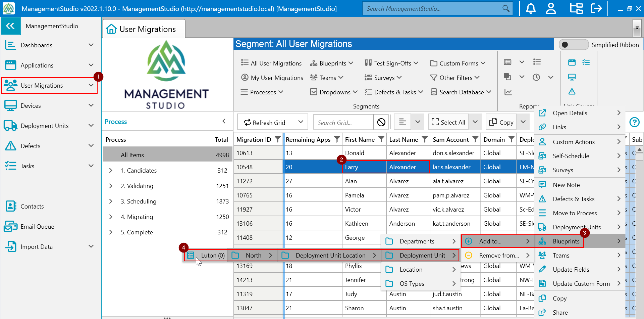Click My User Migrations segment
This screenshot has height=319, width=644.
pyautogui.click(x=272, y=78)
